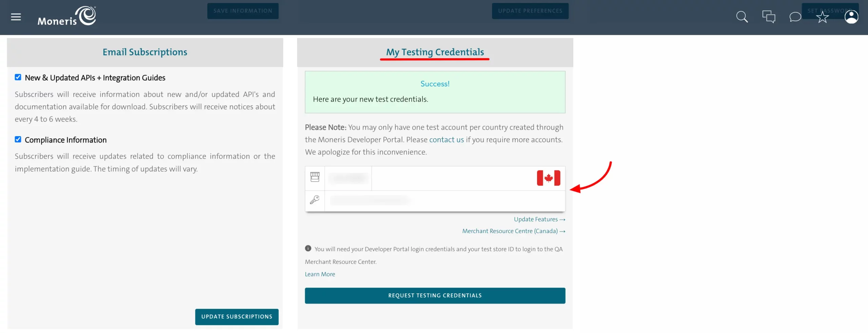Open the search magnifier icon
This screenshot has height=333, width=868.
[x=742, y=17]
